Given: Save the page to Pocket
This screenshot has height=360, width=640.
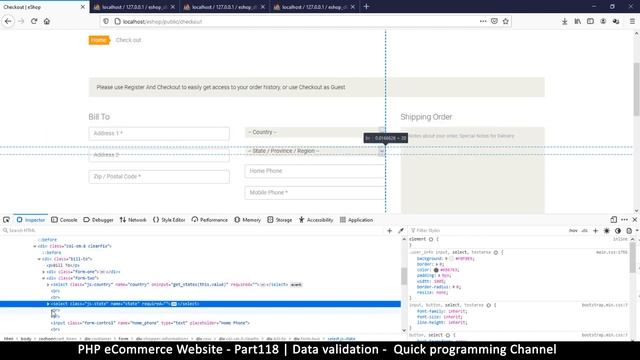Looking at the screenshot, I should pyautogui.click(x=494, y=21).
